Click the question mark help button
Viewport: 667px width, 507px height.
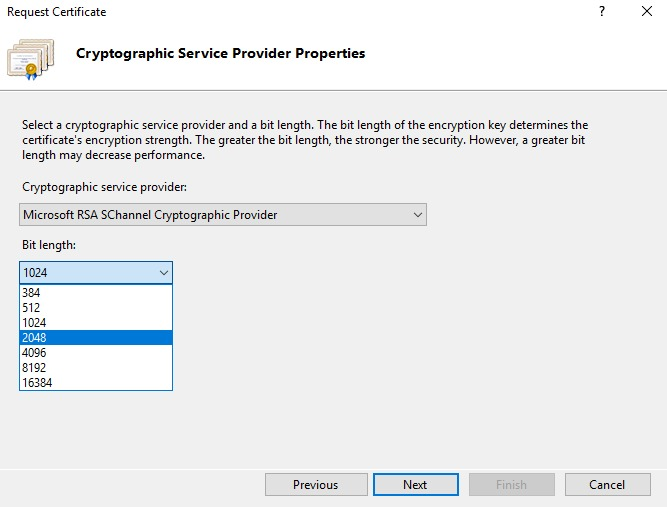point(602,12)
